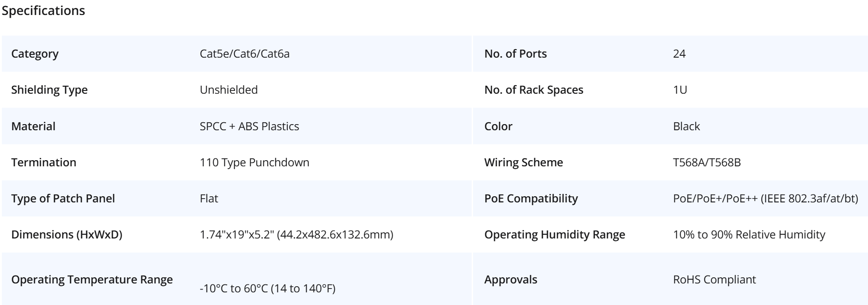Click the Termination label
This screenshot has width=868, height=305.
tap(44, 163)
